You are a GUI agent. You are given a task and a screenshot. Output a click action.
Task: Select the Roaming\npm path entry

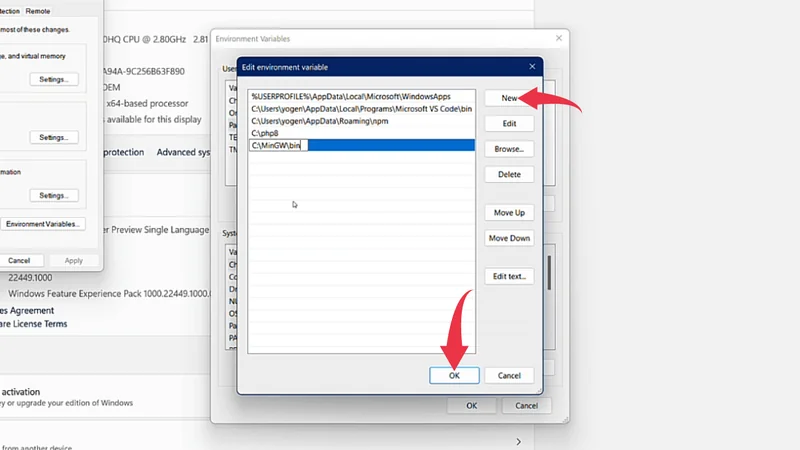click(305, 121)
